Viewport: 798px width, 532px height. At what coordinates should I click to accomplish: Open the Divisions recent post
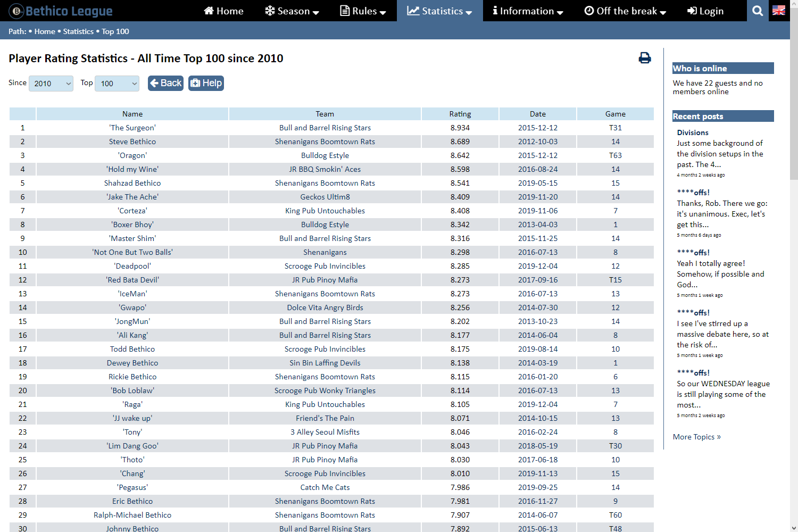(x=693, y=132)
